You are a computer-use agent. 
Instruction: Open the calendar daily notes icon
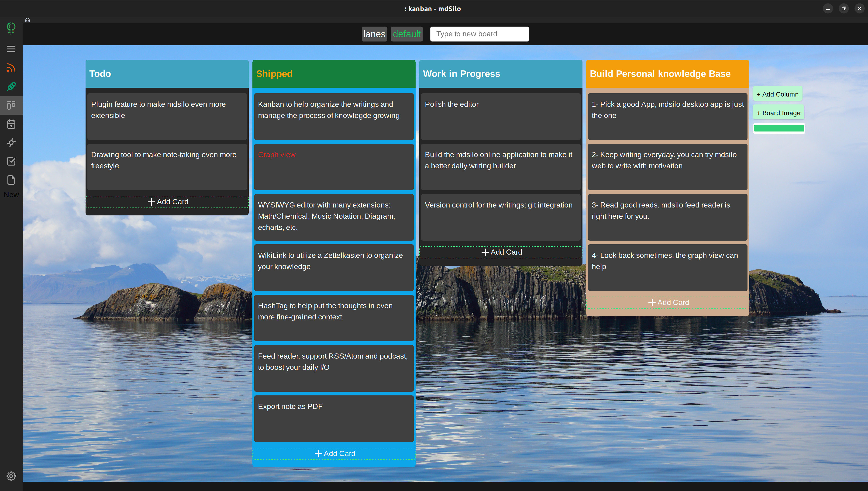[11, 124]
